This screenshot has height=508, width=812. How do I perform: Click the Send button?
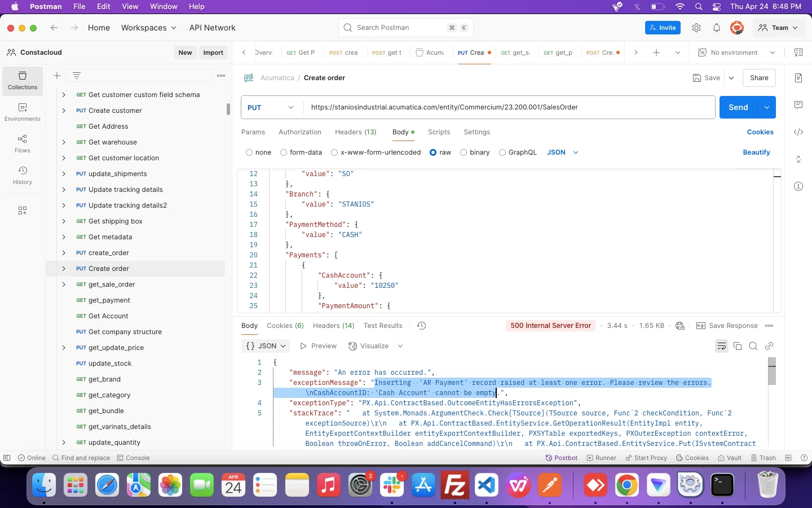click(x=739, y=107)
